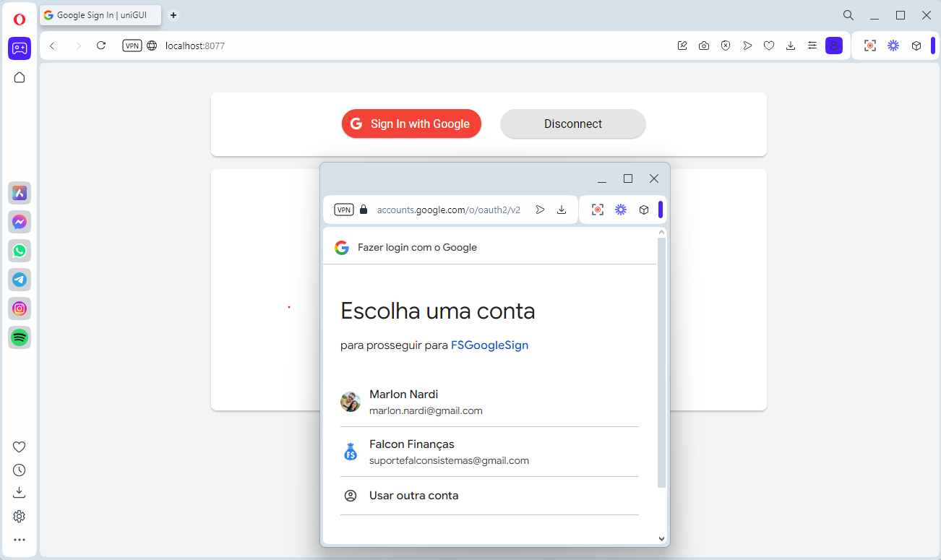Click the marlon.nardi@gmail.com email text

426,410
